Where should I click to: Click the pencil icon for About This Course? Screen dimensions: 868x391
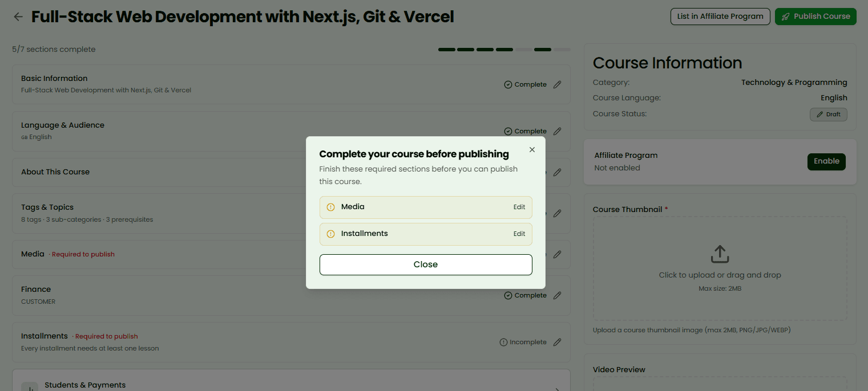tap(558, 172)
